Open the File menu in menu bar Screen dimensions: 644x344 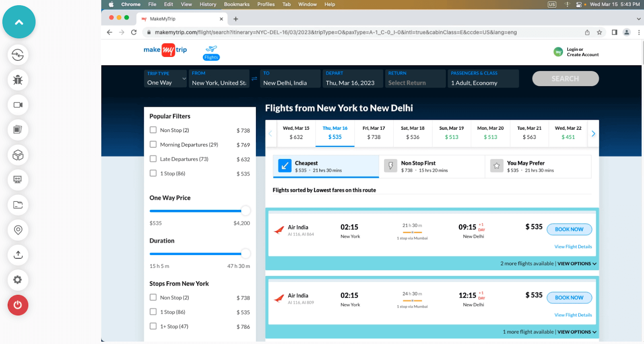(152, 4)
